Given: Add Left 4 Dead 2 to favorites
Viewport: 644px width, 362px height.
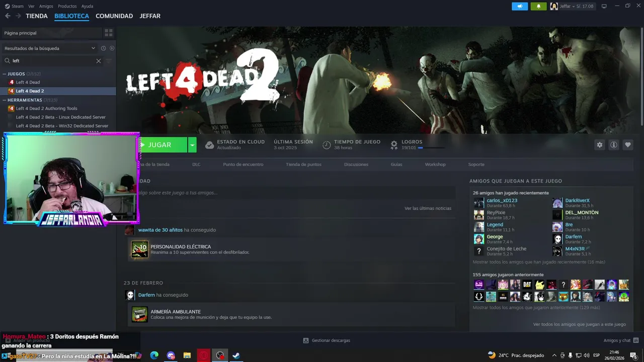Looking at the screenshot, I should [x=627, y=145].
